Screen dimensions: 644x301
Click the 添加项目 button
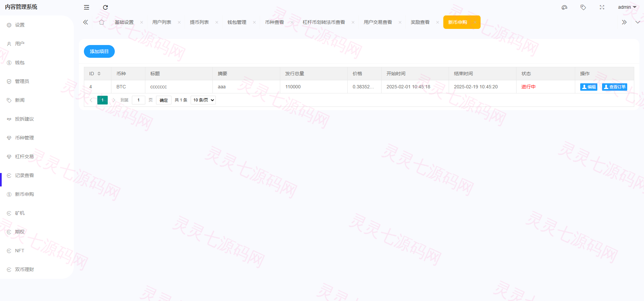coord(99,51)
